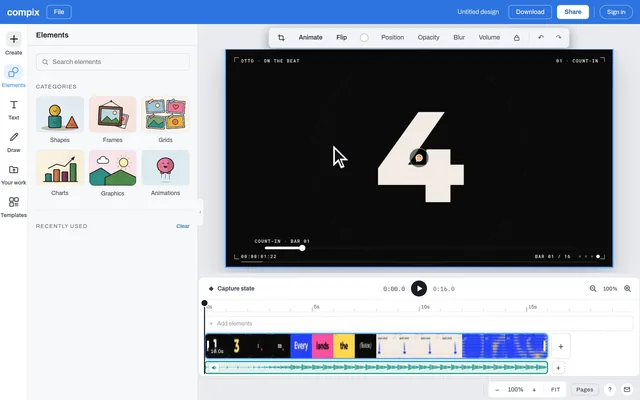Image resolution: width=640 pixels, height=400 pixels.
Task: Open the Flip option
Action: (x=342, y=37)
